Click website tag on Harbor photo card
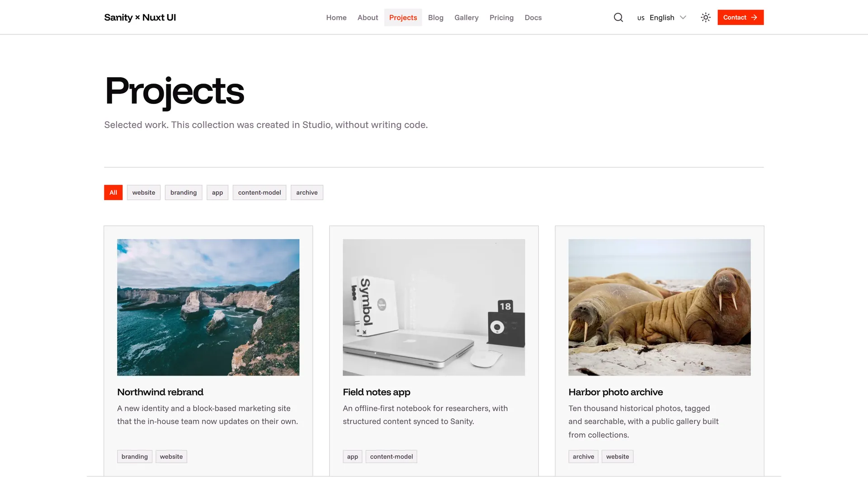This screenshot has width=868, height=488. [618, 457]
